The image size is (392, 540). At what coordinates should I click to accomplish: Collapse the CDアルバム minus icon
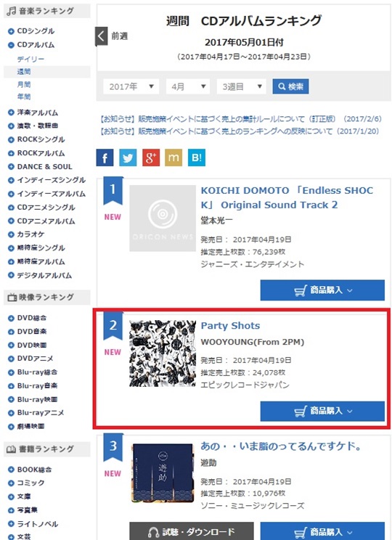pos(11,45)
